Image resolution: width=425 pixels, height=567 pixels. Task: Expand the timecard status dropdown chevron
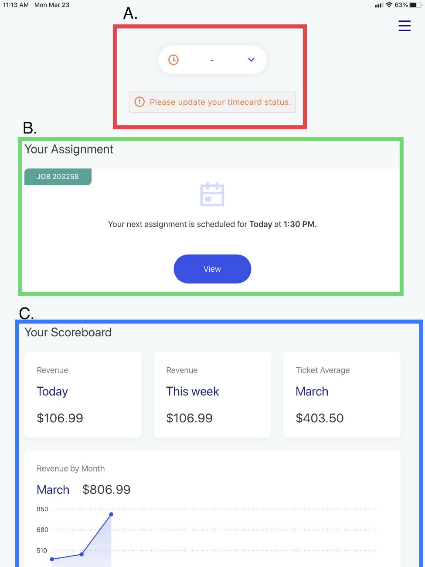click(x=251, y=60)
